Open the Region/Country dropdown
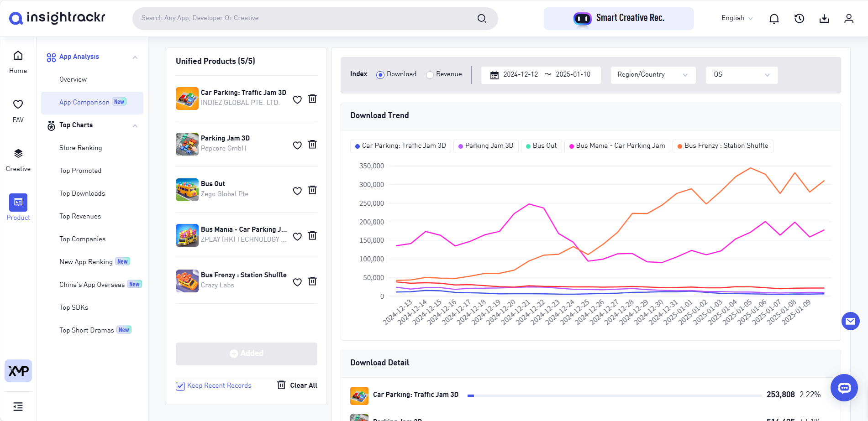Screen dimensions: 868x421 click(x=653, y=75)
